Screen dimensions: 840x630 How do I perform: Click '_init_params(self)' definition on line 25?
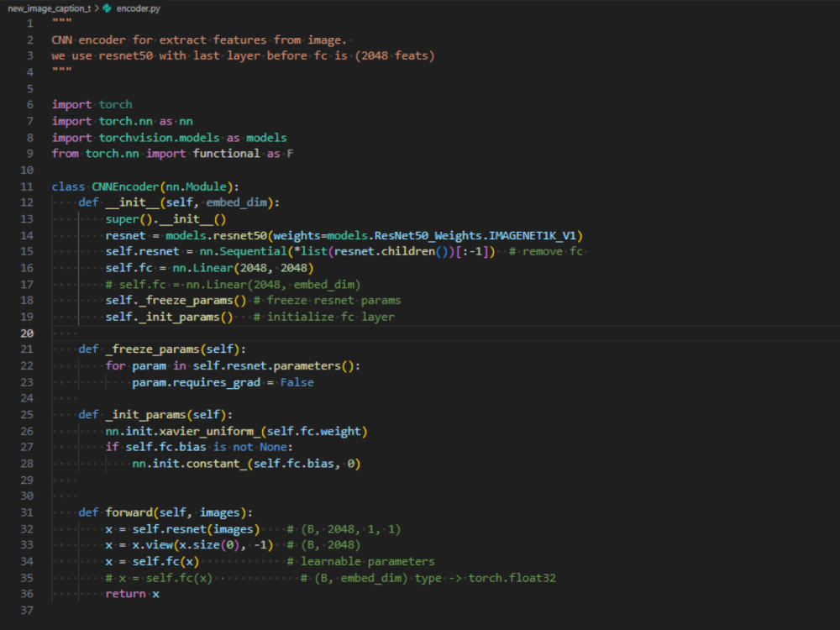click(x=165, y=415)
